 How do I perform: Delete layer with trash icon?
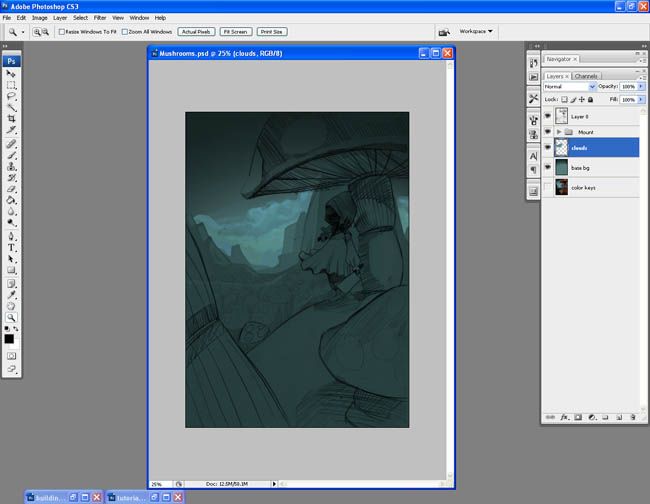click(633, 417)
